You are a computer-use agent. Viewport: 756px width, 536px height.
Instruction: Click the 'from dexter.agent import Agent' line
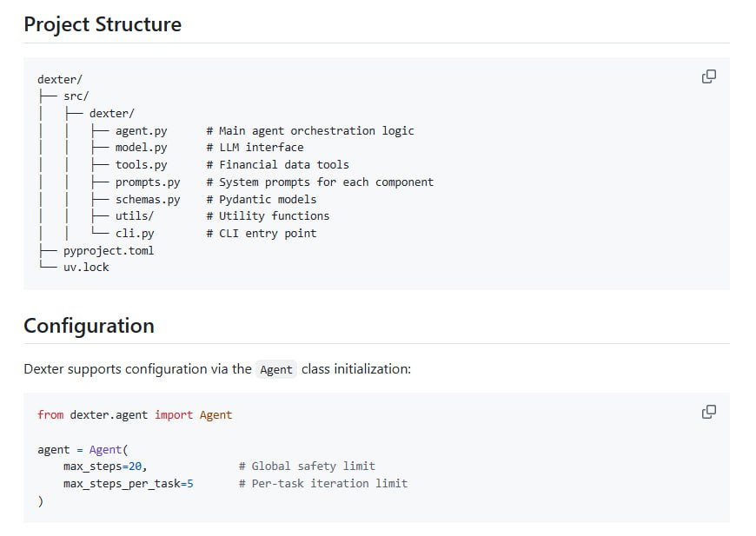pos(135,415)
